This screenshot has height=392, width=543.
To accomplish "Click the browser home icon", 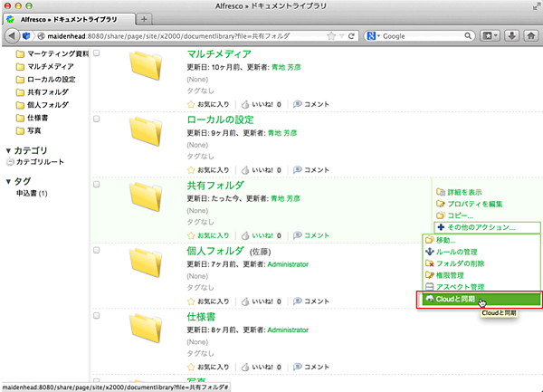I will (x=529, y=36).
